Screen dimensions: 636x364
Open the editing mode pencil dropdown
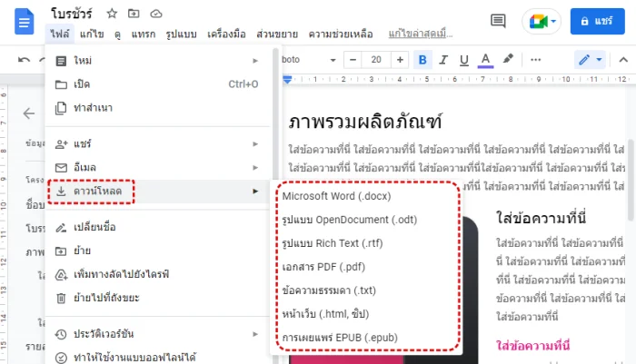click(x=591, y=60)
